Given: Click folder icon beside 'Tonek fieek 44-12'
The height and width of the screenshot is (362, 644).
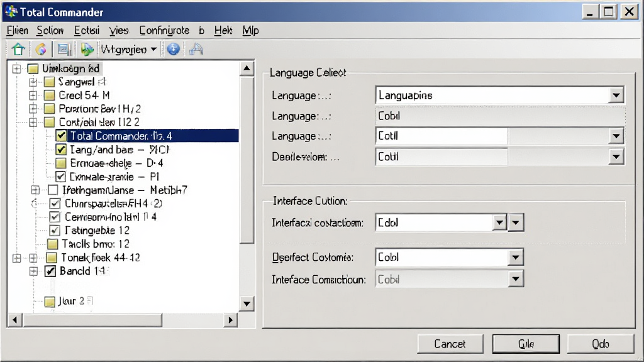Looking at the screenshot, I should pos(52,258).
